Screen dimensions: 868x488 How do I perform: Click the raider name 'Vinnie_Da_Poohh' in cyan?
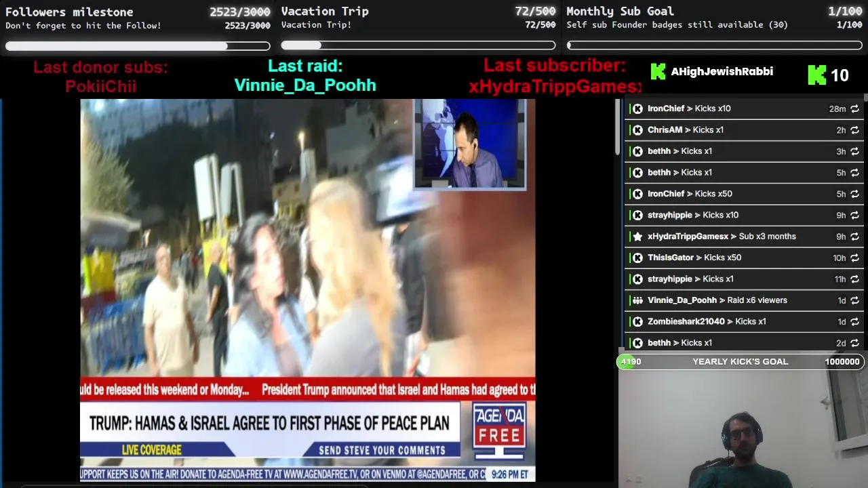305,85
